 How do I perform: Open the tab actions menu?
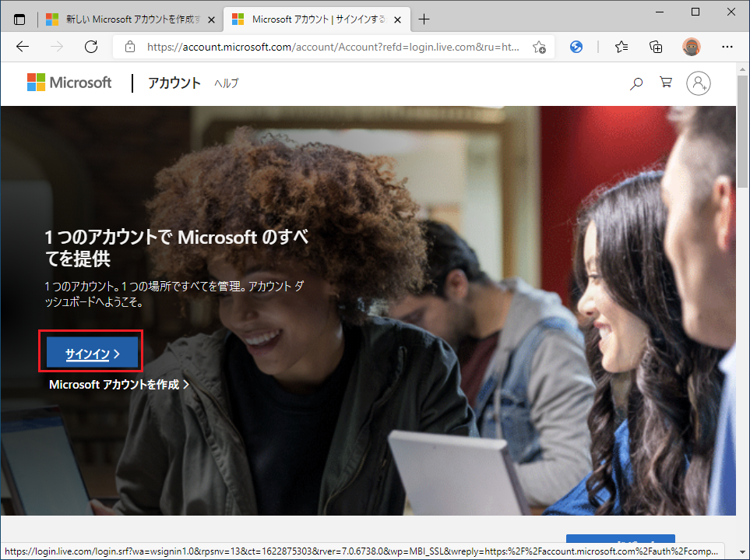click(19, 19)
